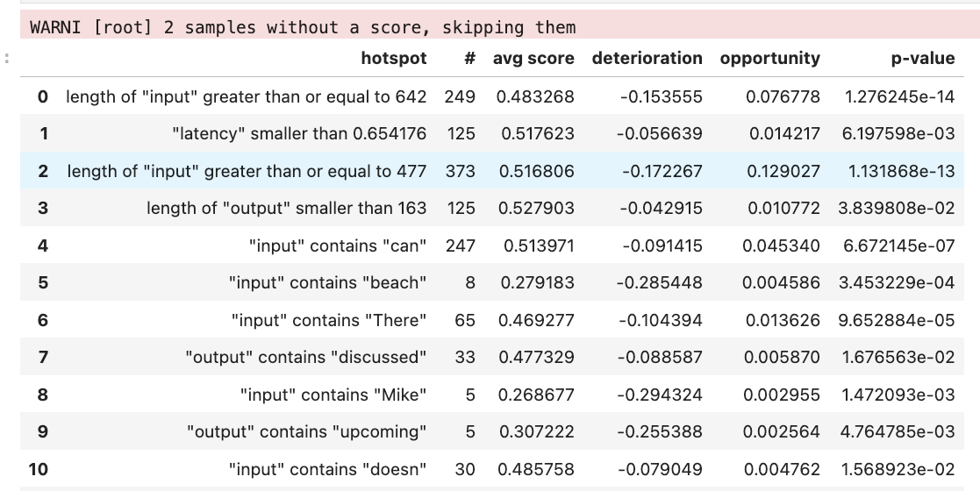
Task: Click the p-value 9.652884e-05
Action: tap(896, 320)
